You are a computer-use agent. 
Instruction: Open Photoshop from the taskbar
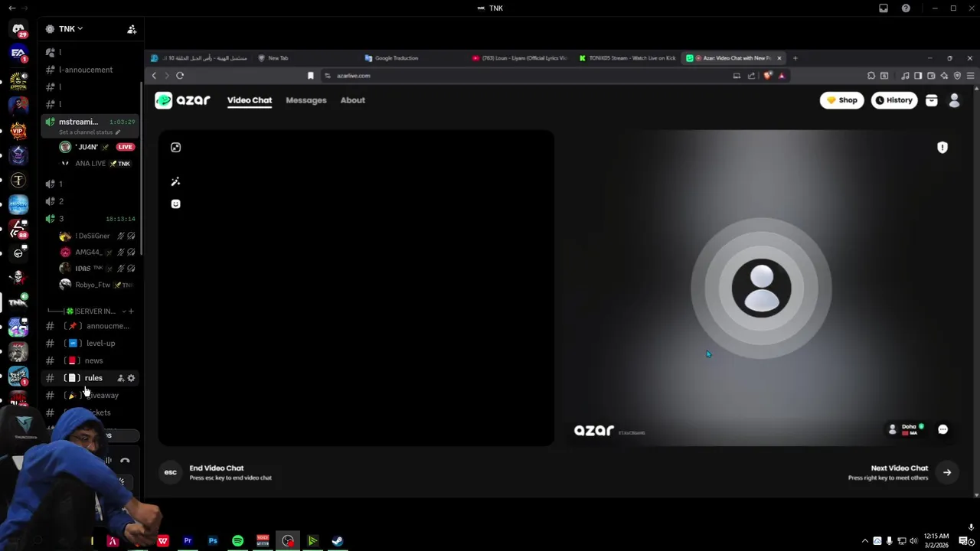point(213,541)
